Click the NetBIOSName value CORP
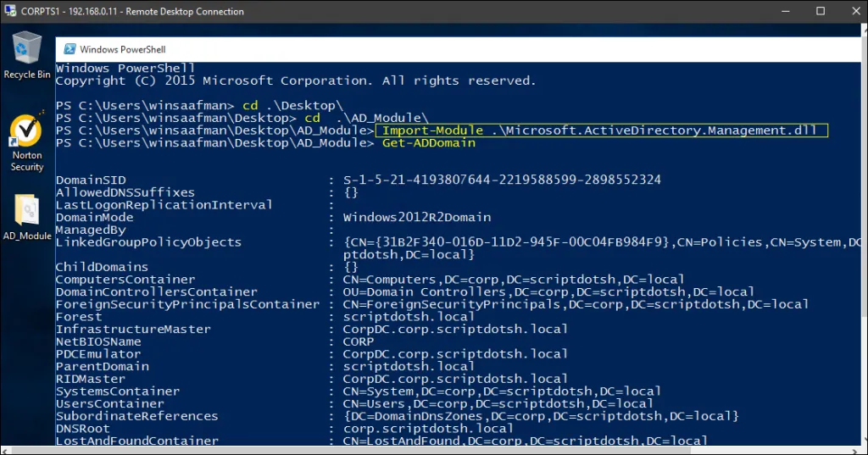Viewport: 868px width, 455px height. (359, 341)
